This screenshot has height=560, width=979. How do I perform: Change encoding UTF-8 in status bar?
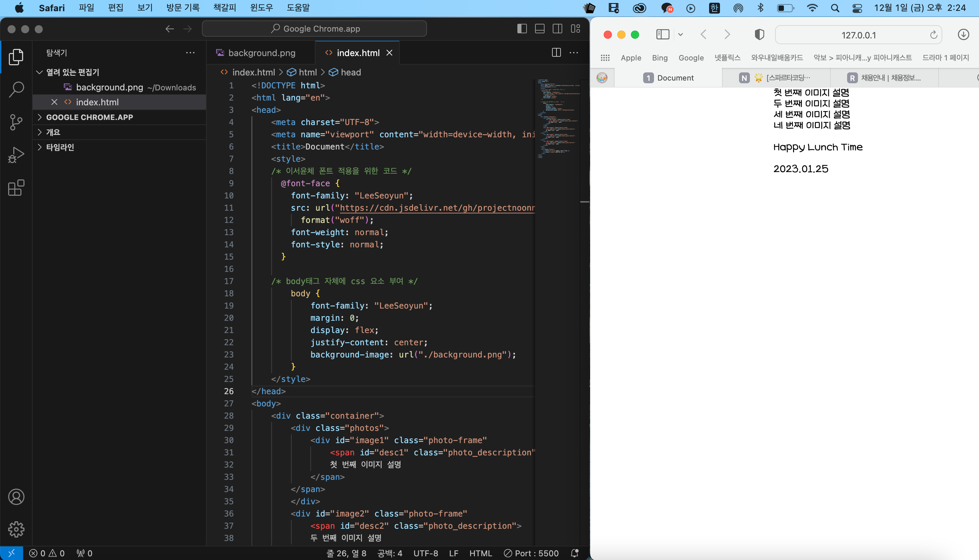pos(426,553)
